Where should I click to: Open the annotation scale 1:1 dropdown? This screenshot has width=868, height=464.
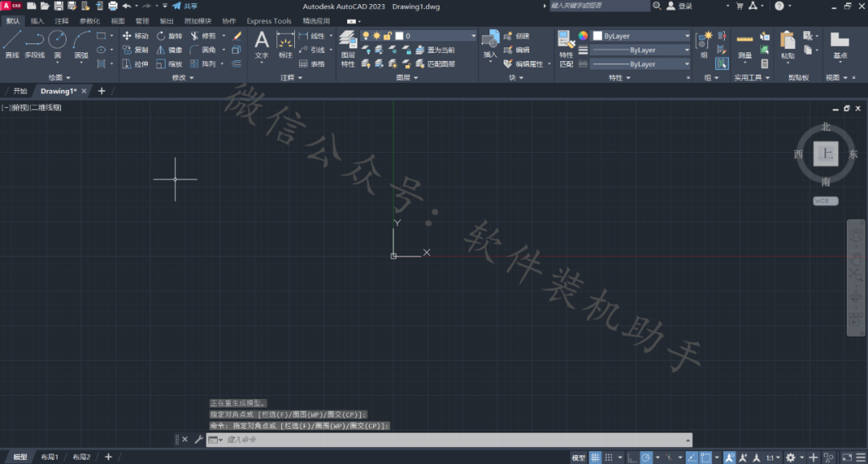(773, 458)
